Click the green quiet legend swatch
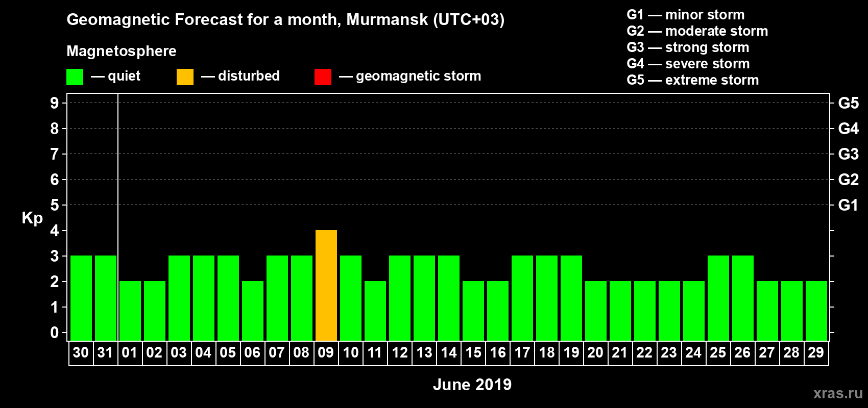 (75, 77)
